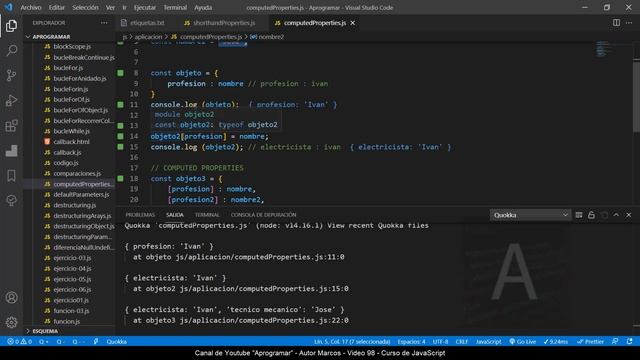This screenshot has height=360, width=640.
Task: Click the Lín. 5, Col. 17 cursor position
Action: coord(352,342)
